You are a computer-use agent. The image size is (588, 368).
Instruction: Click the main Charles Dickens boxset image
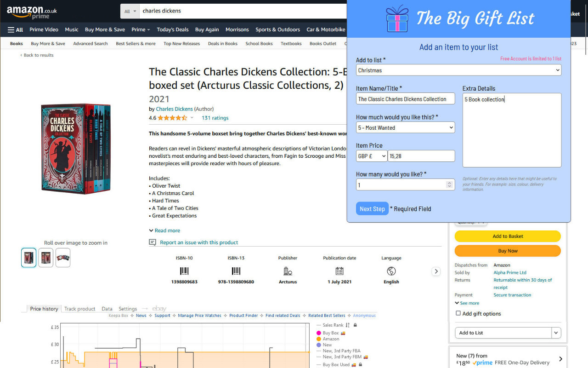[x=76, y=149]
